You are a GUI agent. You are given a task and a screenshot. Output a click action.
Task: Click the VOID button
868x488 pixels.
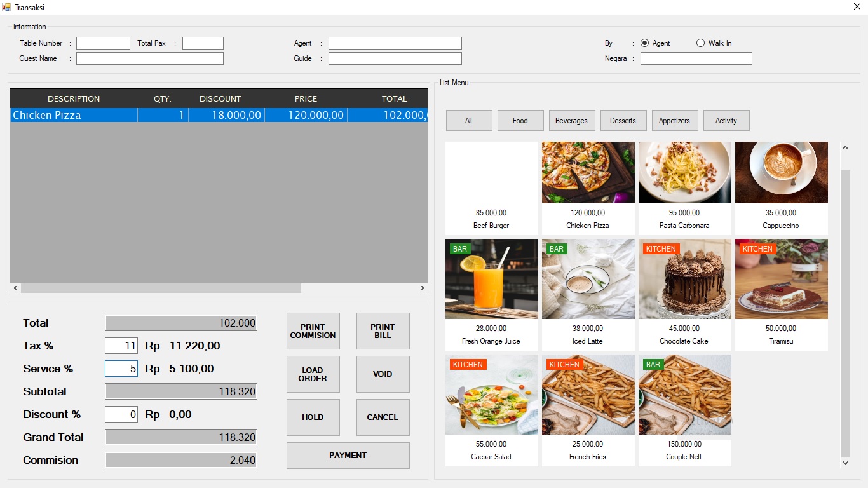[383, 374]
